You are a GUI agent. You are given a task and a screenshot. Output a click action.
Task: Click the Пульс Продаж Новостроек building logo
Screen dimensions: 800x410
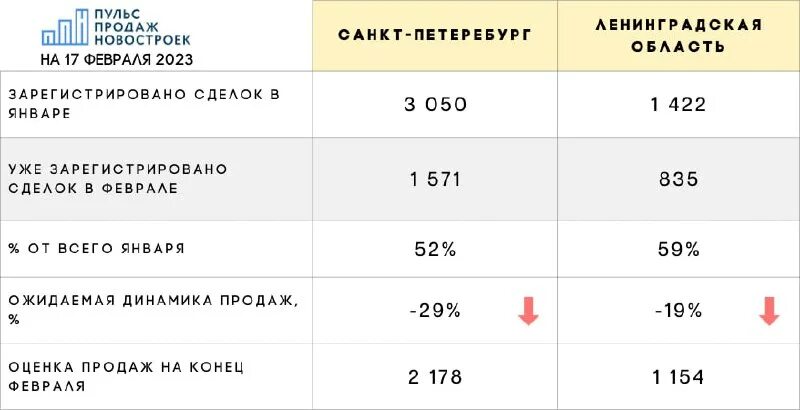tap(65, 27)
